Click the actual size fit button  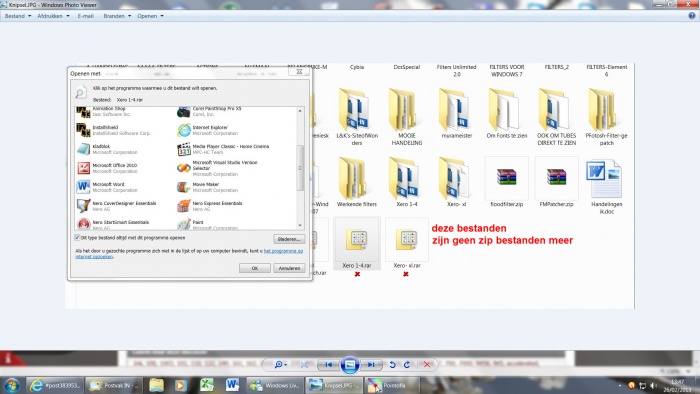[305, 365]
